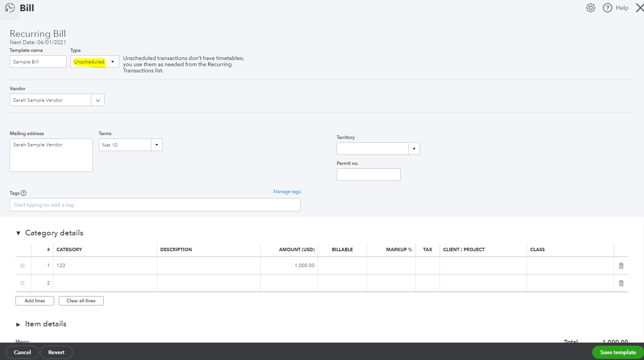
Task: Delete category line 1 with trash icon
Action: tap(621, 266)
